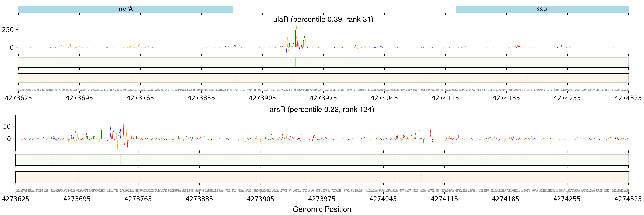Click the uvrA gene annotation bar
The image size is (644, 215).
pyautogui.click(x=125, y=9)
